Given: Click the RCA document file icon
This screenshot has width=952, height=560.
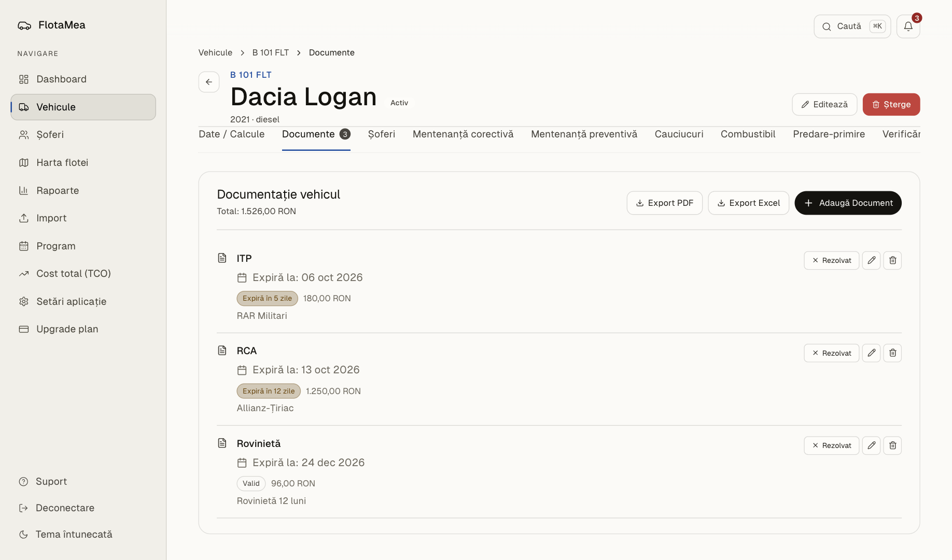Looking at the screenshot, I should pos(222,351).
